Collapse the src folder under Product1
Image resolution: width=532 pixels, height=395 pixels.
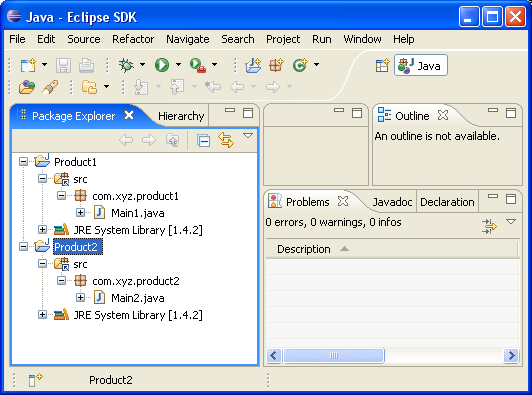pos(42,178)
